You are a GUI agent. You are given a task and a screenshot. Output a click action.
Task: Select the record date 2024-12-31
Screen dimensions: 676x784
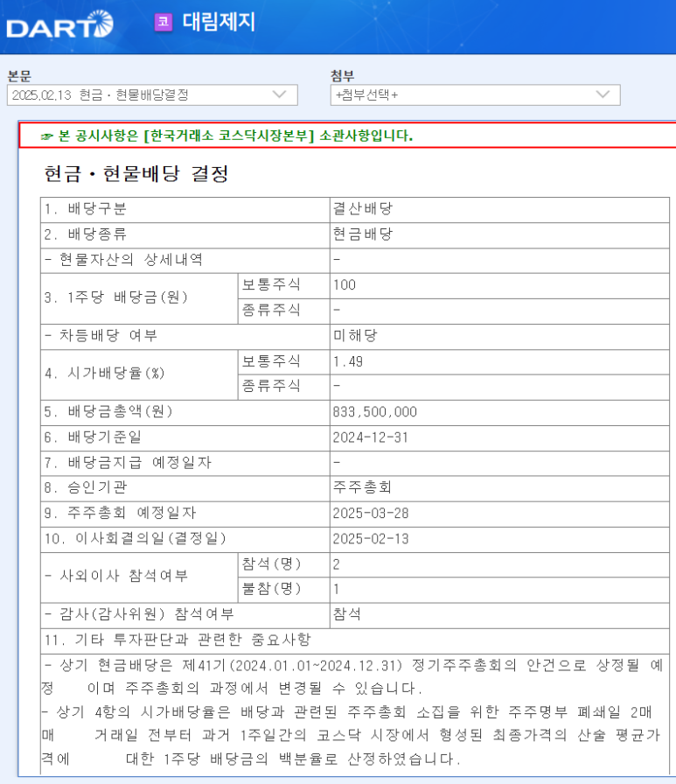[x=370, y=437]
